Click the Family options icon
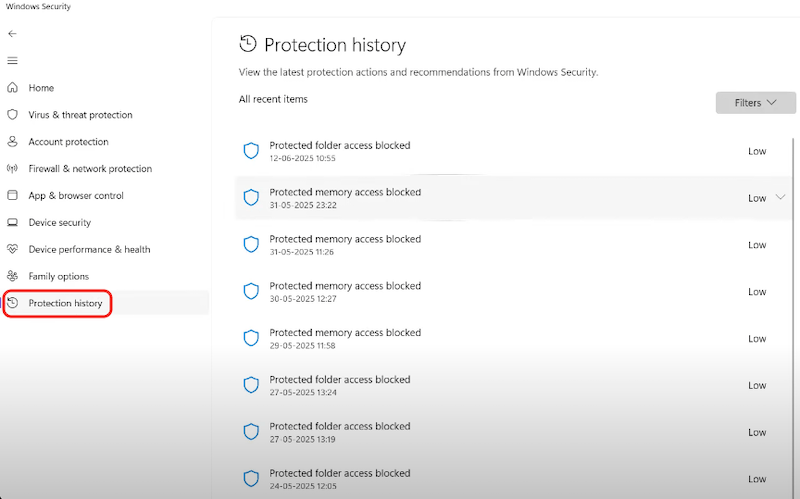The height and width of the screenshot is (499, 800). coord(12,276)
